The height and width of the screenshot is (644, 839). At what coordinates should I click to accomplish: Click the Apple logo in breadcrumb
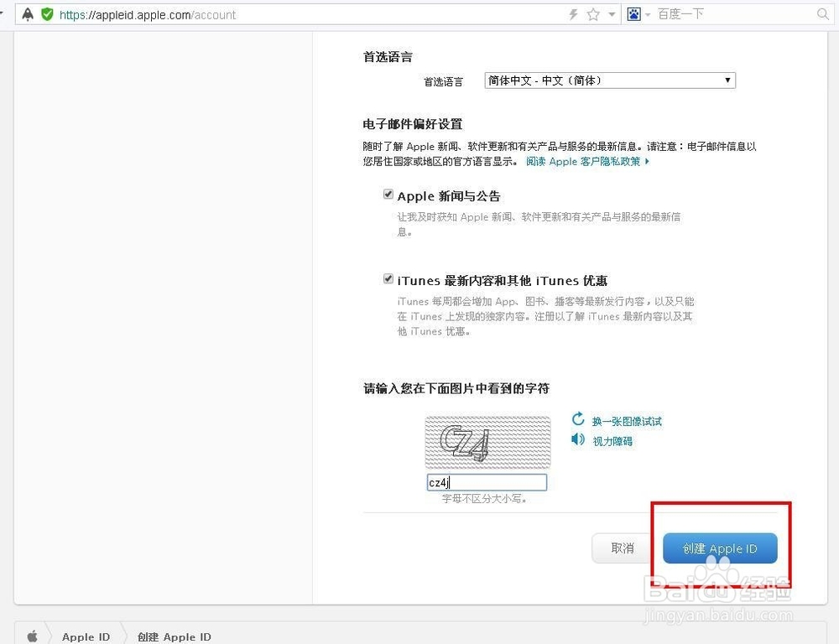point(33,636)
